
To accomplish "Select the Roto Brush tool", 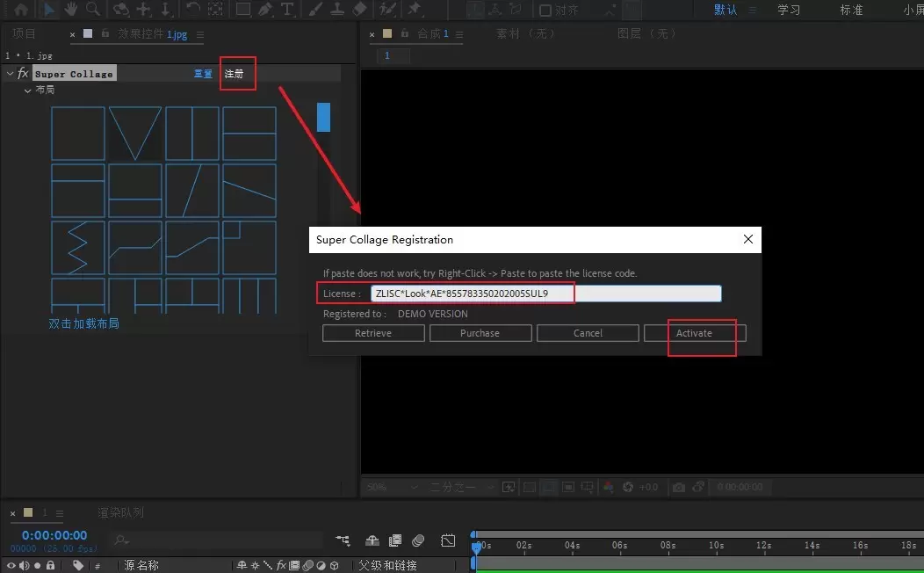I will click(x=387, y=10).
